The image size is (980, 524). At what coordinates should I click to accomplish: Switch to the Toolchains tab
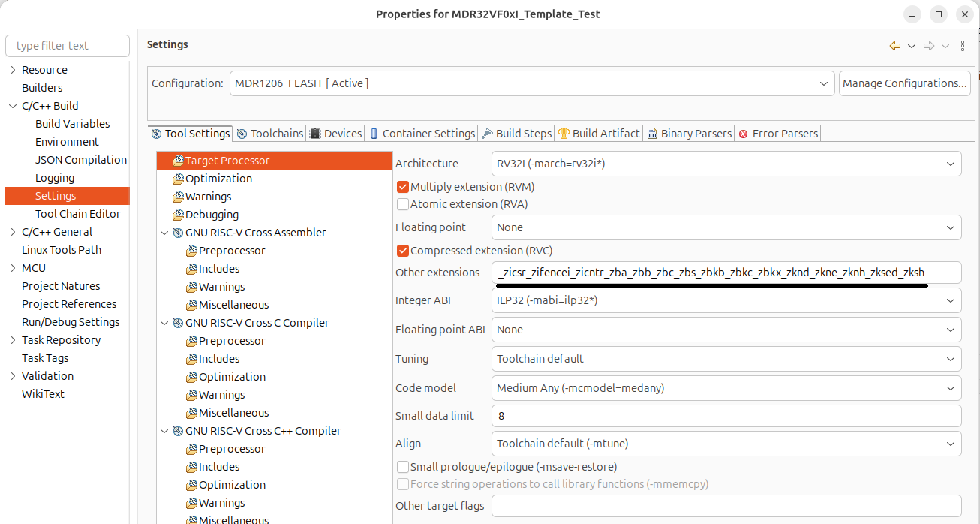coord(270,134)
